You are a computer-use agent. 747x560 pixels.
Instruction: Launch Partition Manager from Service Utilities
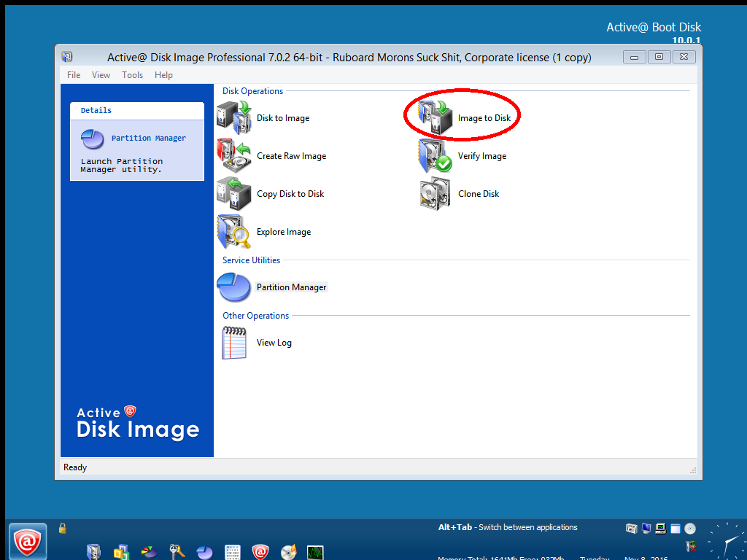pos(290,287)
